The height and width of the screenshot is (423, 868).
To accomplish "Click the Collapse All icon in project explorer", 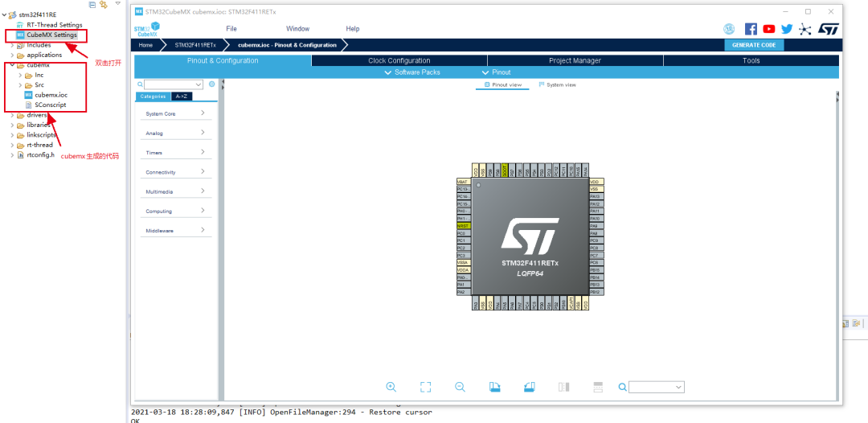I will click(92, 4).
